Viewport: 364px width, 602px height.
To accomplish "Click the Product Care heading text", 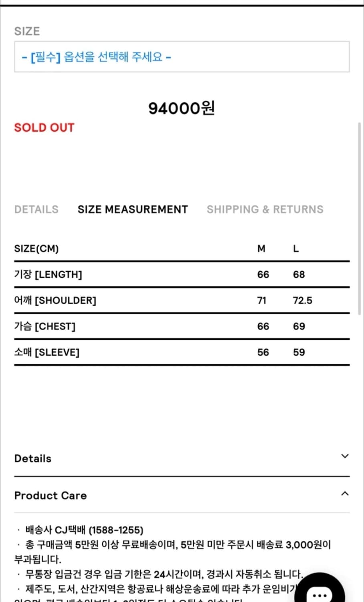I will [51, 496].
